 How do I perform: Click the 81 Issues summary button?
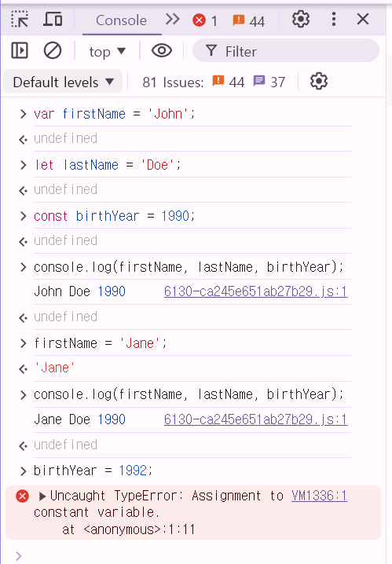pyautogui.click(x=214, y=82)
